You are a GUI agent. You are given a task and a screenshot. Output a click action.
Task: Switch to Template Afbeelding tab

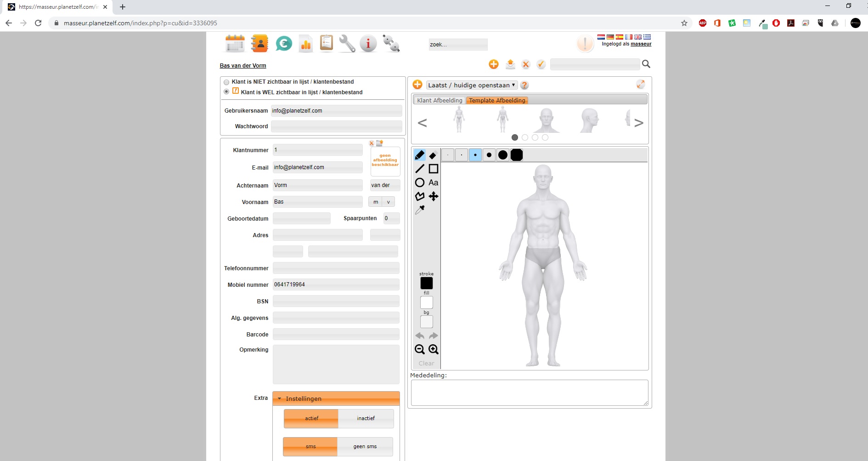(497, 100)
